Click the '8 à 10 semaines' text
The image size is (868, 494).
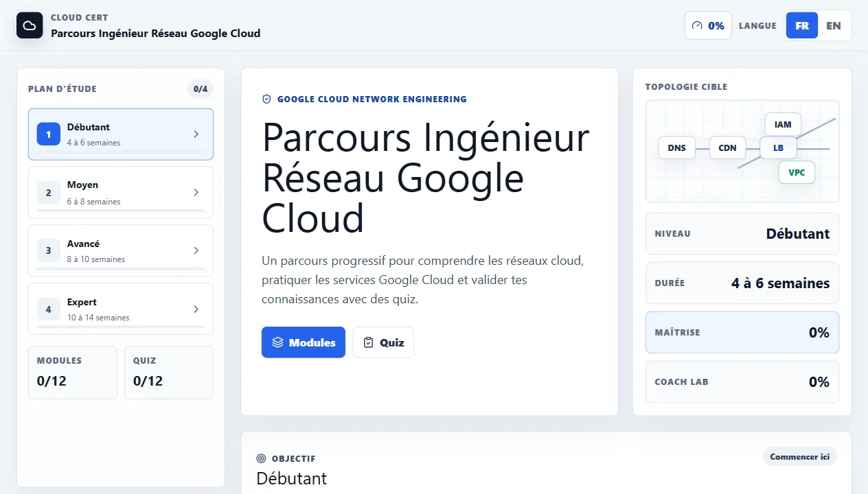(96, 259)
